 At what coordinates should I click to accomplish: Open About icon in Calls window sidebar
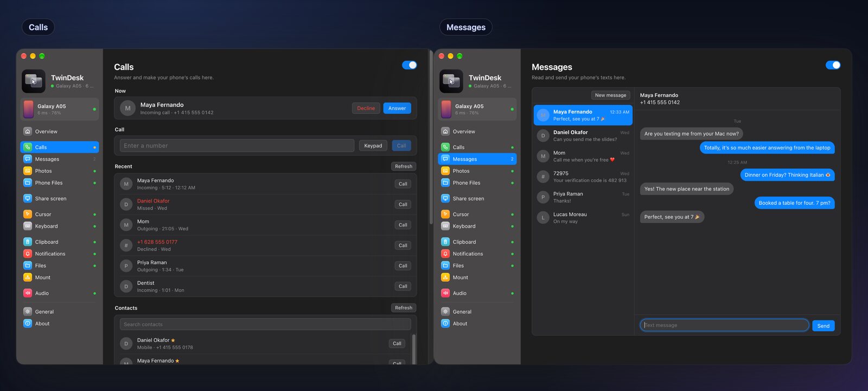click(28, 324)
